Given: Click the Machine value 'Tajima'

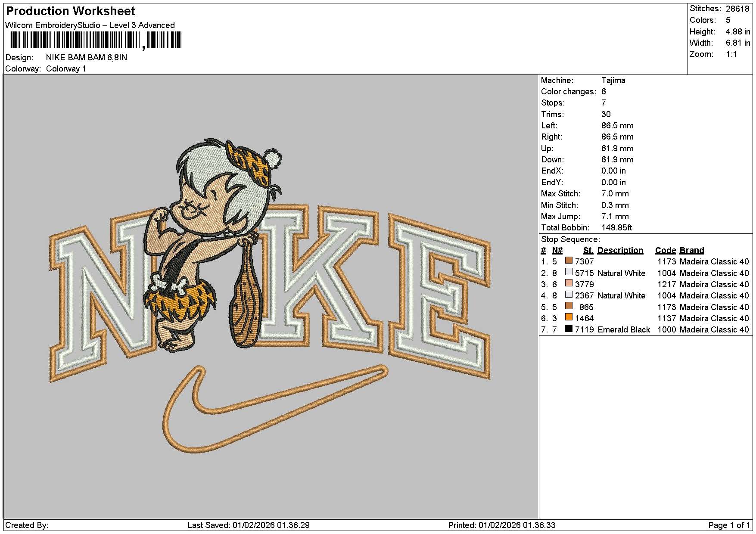Looking at the screenshot, I should [613, 80].
